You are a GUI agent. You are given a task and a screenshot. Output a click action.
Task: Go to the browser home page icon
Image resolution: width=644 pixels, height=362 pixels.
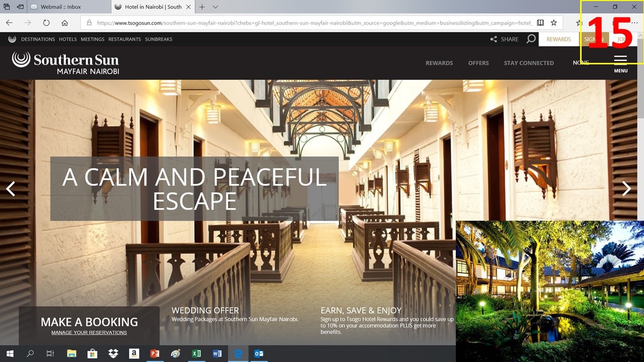point(64,23)
